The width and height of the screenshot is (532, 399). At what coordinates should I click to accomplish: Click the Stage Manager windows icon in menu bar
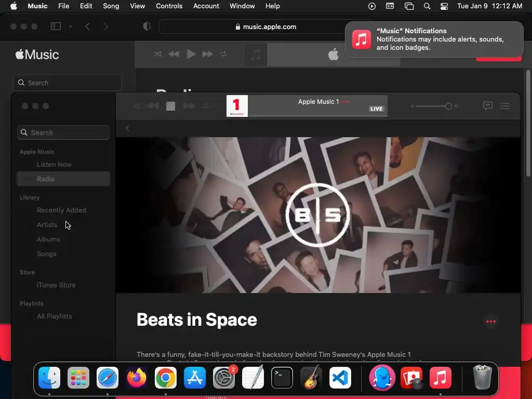(409, 6)
